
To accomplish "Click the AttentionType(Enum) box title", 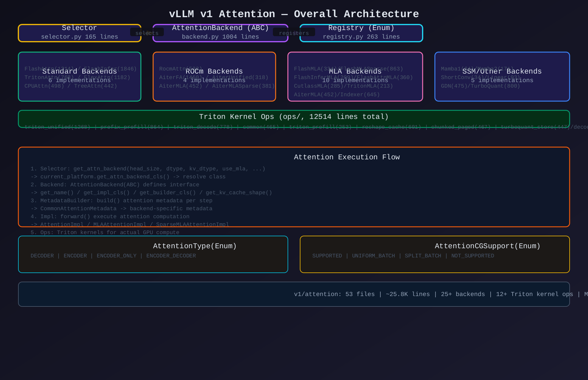I will (x=195, y=246).
